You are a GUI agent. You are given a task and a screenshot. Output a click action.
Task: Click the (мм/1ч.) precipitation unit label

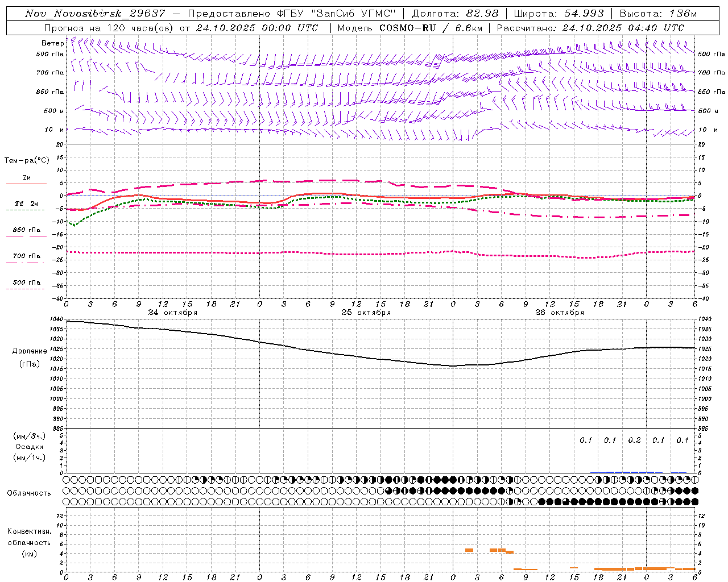pyautogui.click(x=30, y=458)
